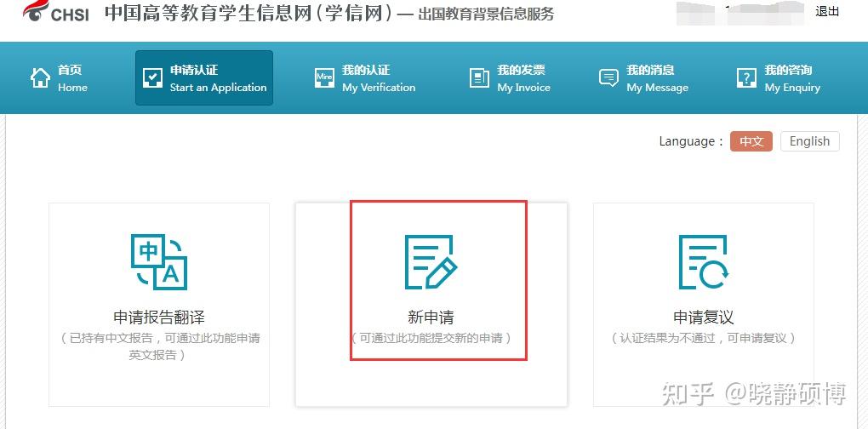Open the 首页 Home menu item
The height and width of the screenshot is (429, 868).
click(x=59, y=78)
